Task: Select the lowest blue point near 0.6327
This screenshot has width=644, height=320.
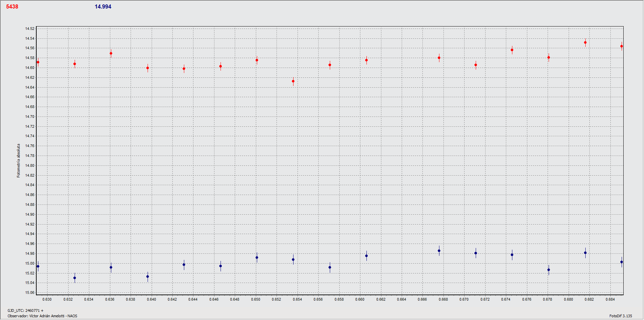Action: click(75, 278)
